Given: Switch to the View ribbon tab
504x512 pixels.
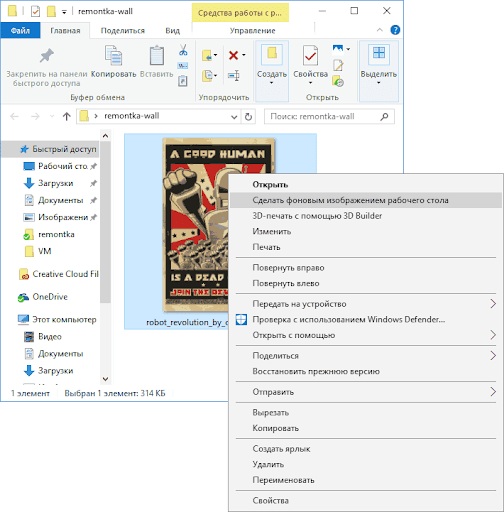Looking at the screenshot, I should click(173, 31).
